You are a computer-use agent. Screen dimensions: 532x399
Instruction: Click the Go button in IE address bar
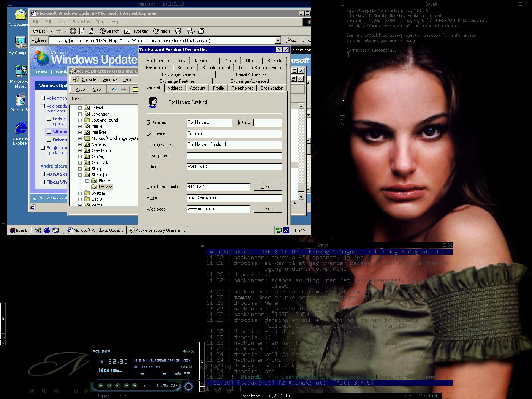click(291, 40)
